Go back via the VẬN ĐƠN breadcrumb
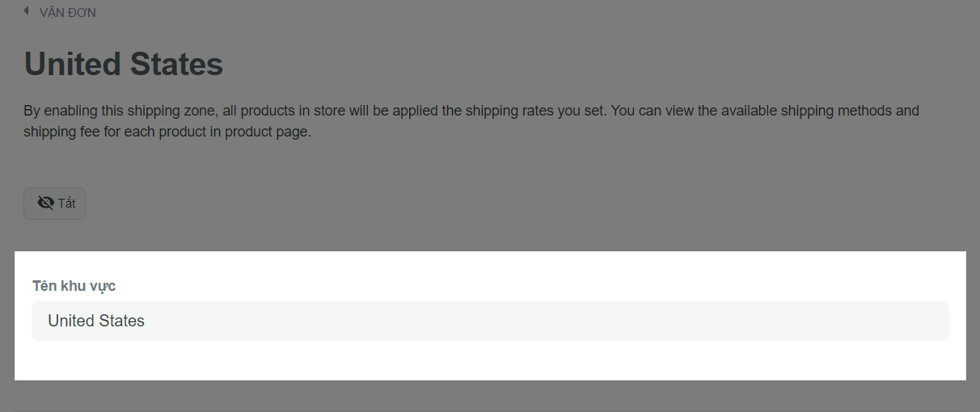980x412 pixels. tap(67, 13)
